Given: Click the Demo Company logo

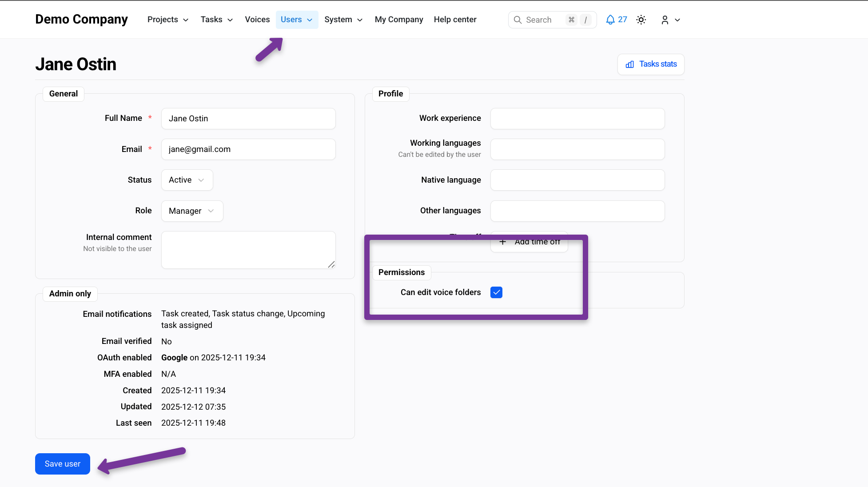Looking at the screenshot, I should tap(81, 20).
